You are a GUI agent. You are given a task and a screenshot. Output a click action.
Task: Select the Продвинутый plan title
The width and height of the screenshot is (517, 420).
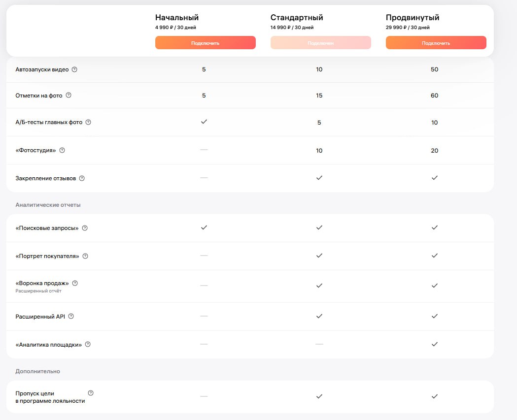pyautogui.click(x=413, y=17)
